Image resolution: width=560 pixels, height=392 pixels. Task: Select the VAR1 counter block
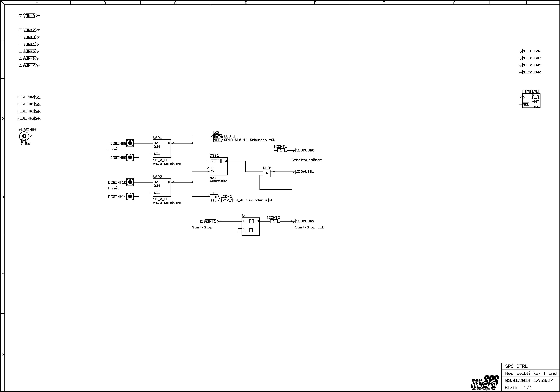(x=162, y=148)
